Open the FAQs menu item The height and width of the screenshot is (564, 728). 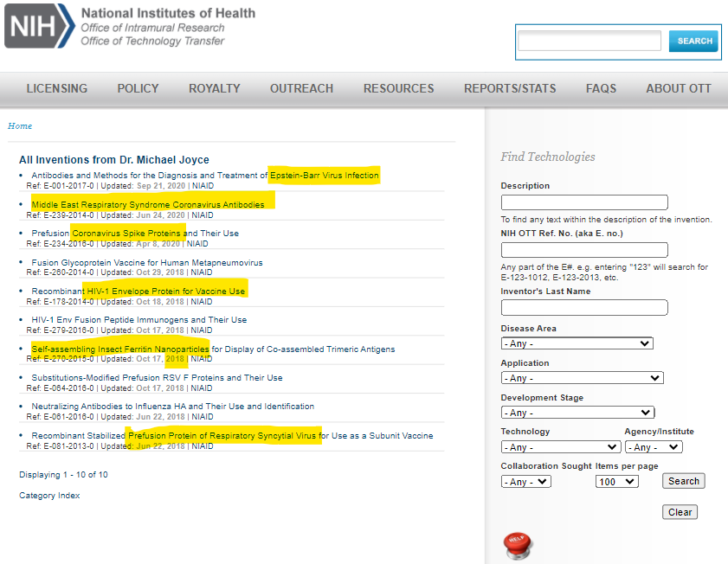click(602, 88)
